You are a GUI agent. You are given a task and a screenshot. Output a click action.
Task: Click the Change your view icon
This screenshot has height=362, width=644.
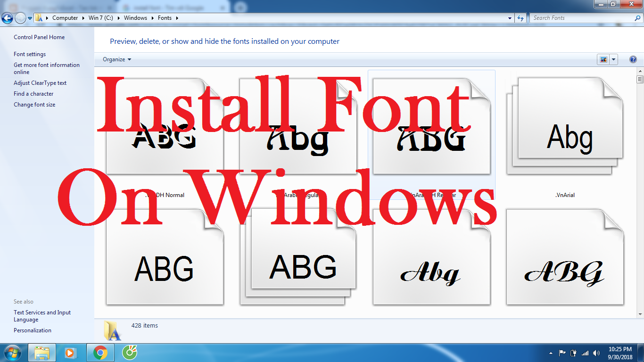click(603, 59)
